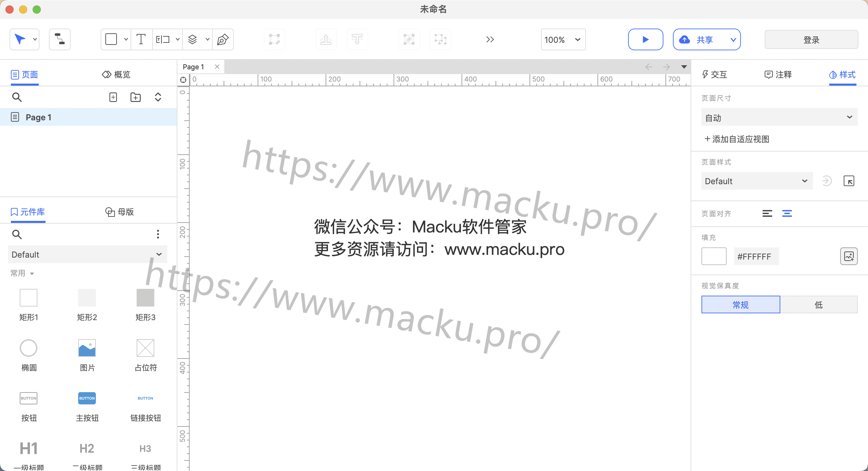Viewport: 868px width, 471px height.
Task: Open the 交互 interactions tab
Action: click(x=714, y=74)
